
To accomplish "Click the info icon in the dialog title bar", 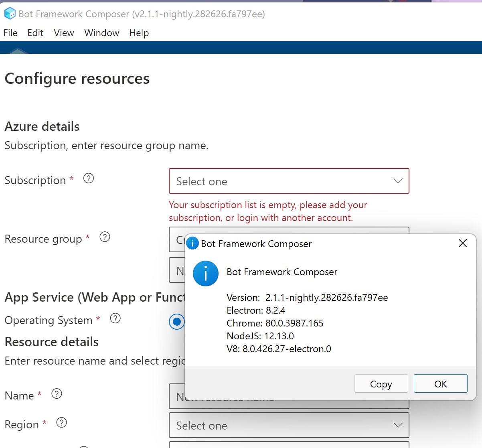I will (x=192, y=243).
